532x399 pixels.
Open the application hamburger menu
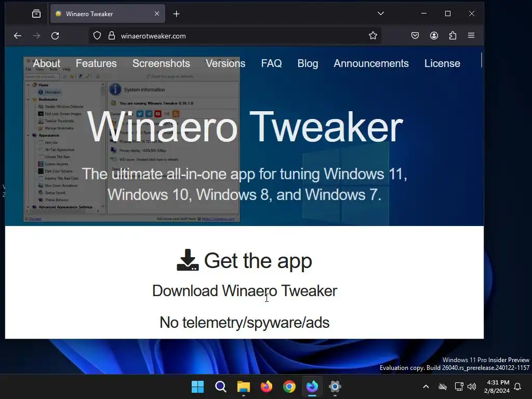(x=471, y=35)
